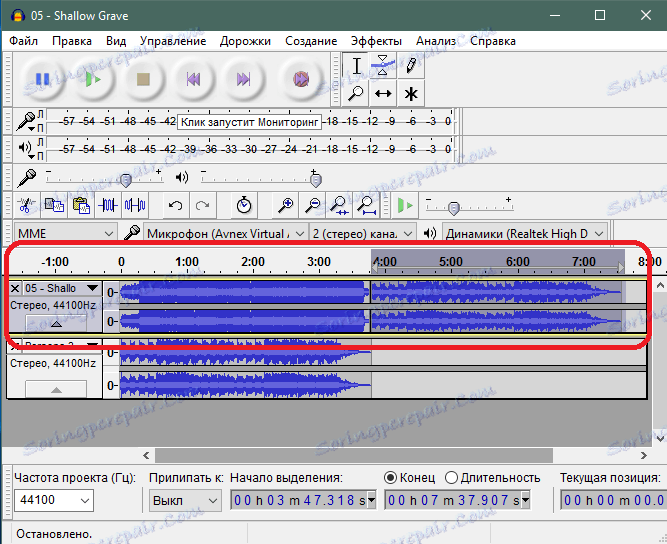667x544 pixels.
Task: Open the Эффекты menu
Action: click(x=376, y=41)
